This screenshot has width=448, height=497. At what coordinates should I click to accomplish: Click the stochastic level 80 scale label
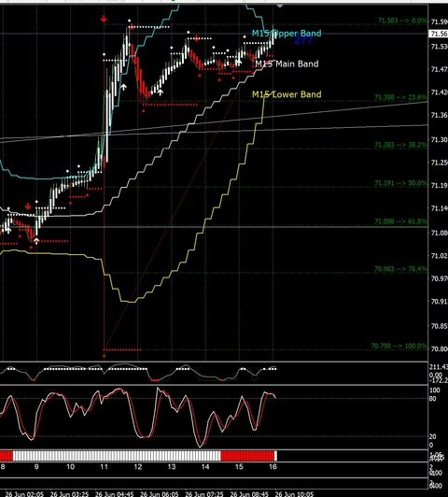[433, 398]
